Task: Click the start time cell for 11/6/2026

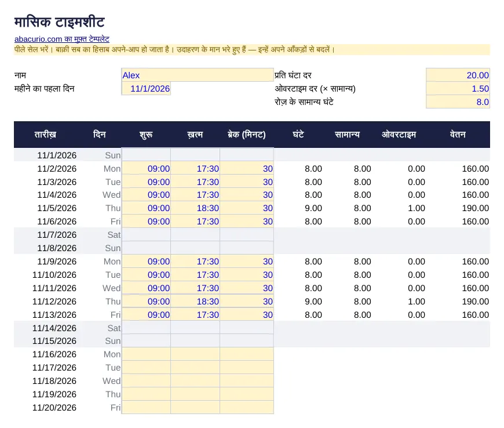Action: 146,222
